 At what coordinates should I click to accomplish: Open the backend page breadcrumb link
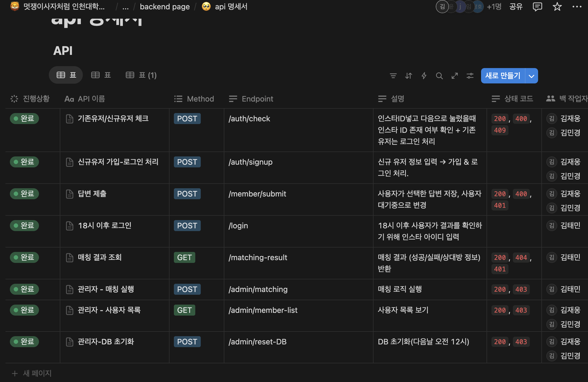165,7
